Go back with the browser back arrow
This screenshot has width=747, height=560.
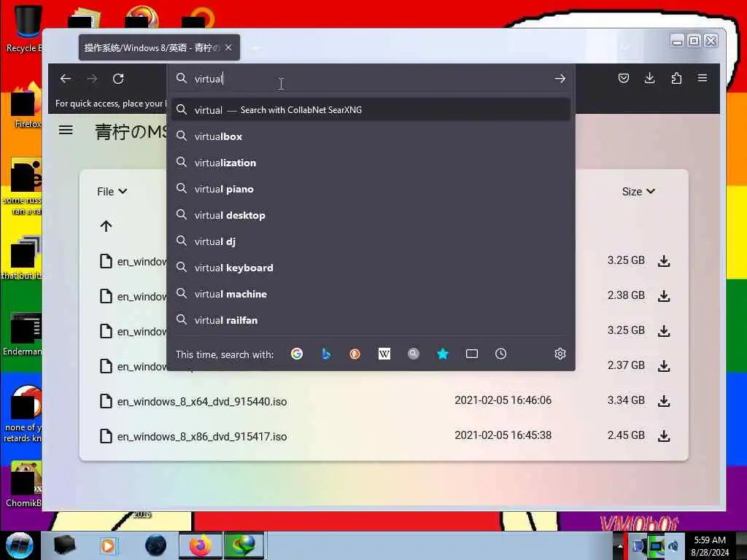pyautogui.click(x=65, y=79)
